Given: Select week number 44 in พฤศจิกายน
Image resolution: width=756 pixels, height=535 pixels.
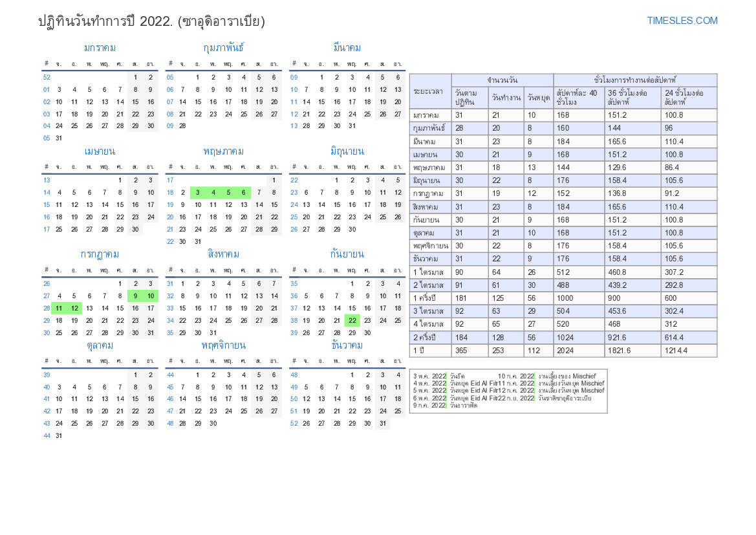Looking at the screenshot, I should pos(171,375).
